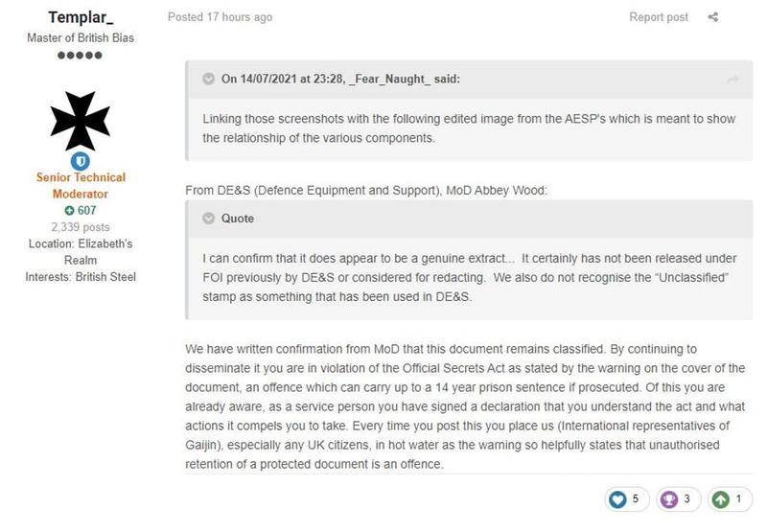
Task: Click the Posted 17 hours ago timestamp
Action: (x=221, y=17)
